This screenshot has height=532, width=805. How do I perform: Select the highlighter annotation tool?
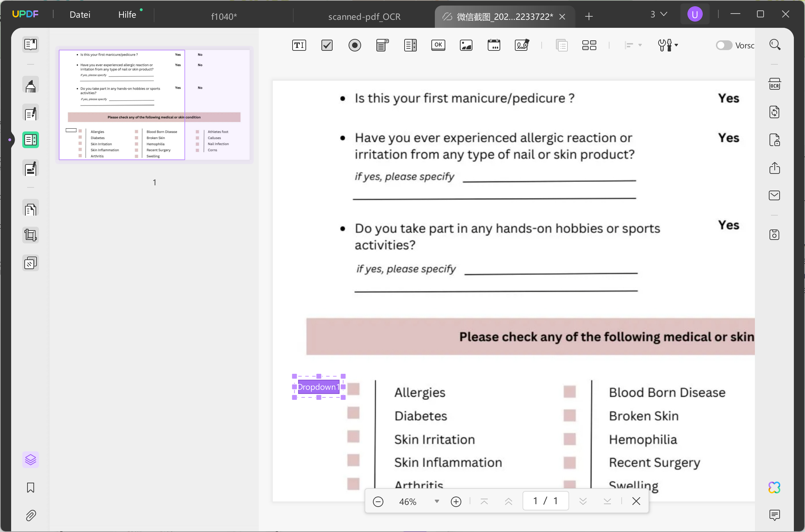click(30, 84)
